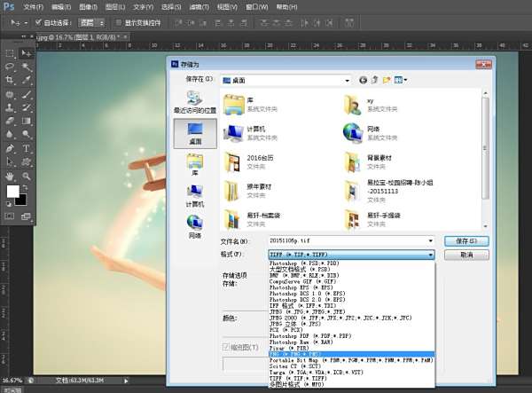
Task: Select the Custom Shape tool
Action: (27, 161)
